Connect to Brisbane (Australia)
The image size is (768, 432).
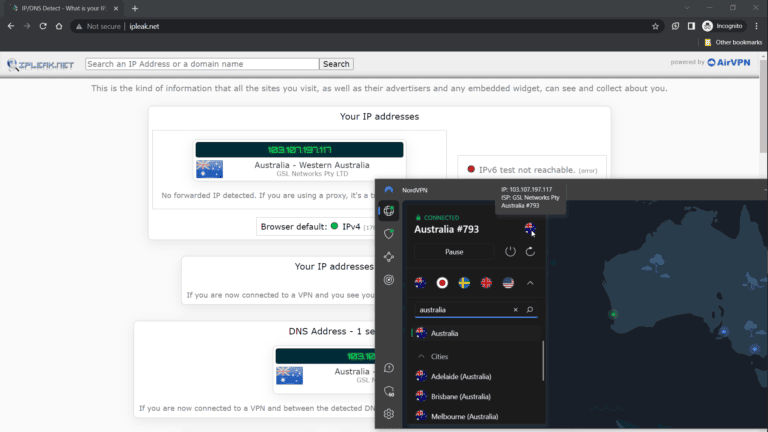(476, 397)
